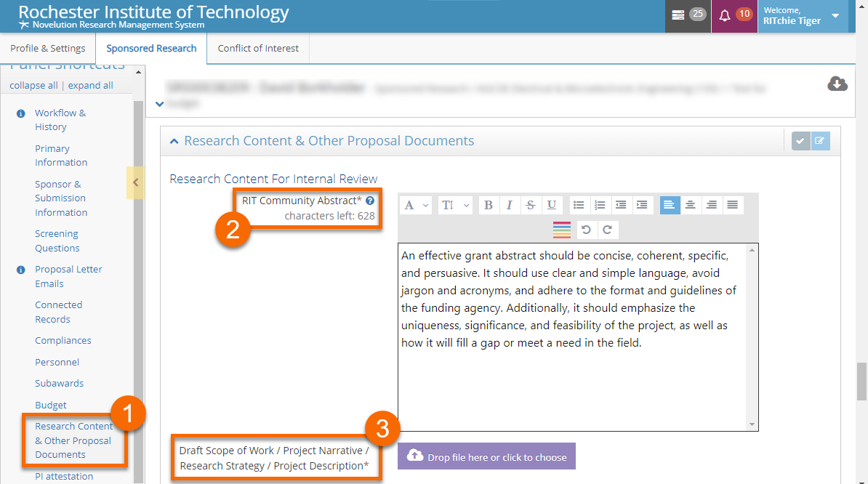This screenshot has width=868, height=484.
Task: Toggle italic formatting in the editor
Action: 509,205
